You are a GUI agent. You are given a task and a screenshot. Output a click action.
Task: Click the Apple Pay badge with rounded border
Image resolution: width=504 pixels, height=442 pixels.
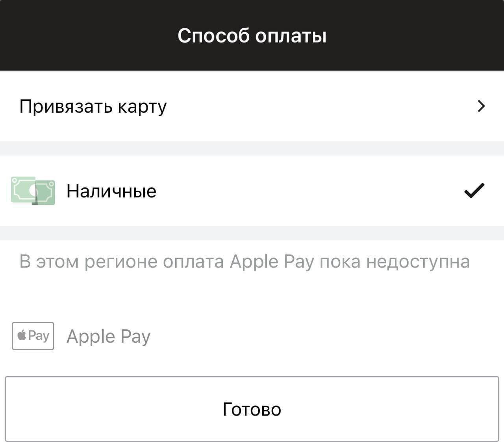click(x=33, y=336)
